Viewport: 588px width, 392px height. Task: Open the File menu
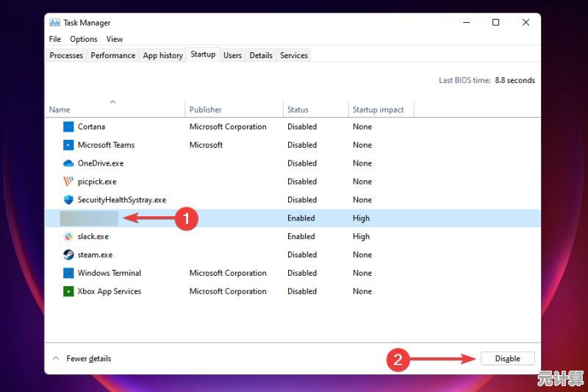coord(55,39)
